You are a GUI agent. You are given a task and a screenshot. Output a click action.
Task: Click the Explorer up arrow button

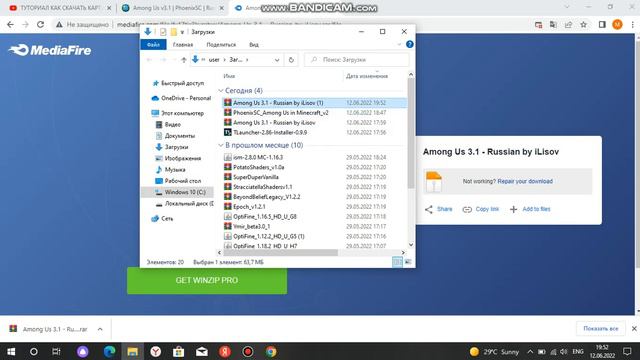pyautogui.click(x=184, y=60)
